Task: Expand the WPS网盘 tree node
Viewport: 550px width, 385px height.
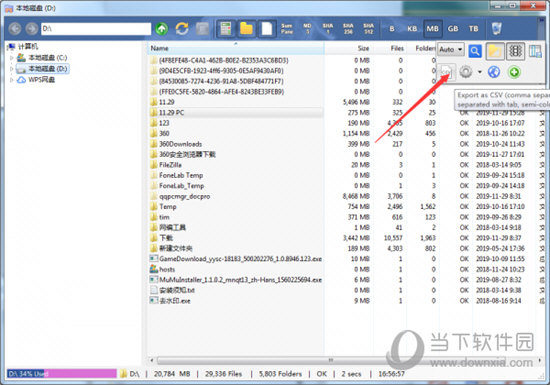Action: point(12,80)
